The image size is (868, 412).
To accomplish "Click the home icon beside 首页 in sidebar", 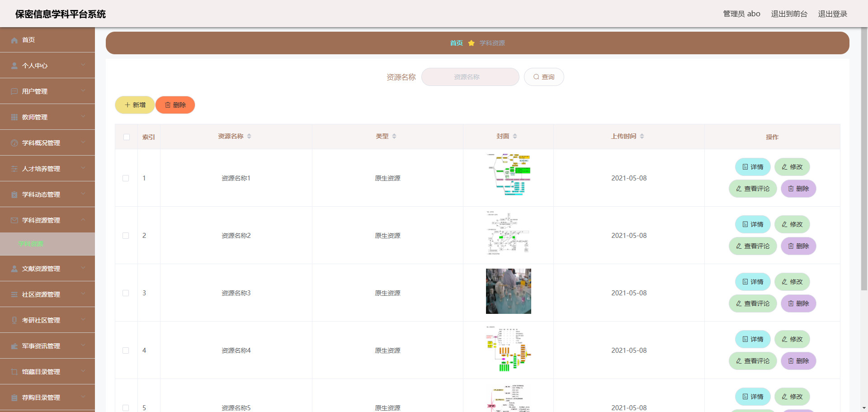I will (x=14, y=40).
